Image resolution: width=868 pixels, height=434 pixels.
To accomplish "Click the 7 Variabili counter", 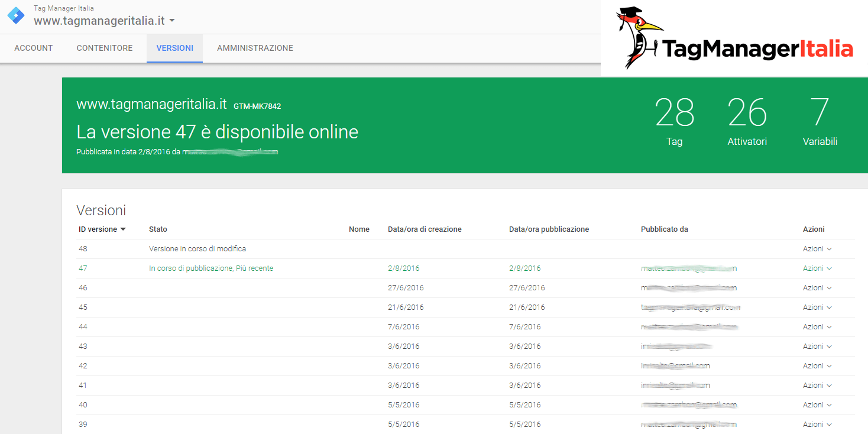I will point(820,121).
